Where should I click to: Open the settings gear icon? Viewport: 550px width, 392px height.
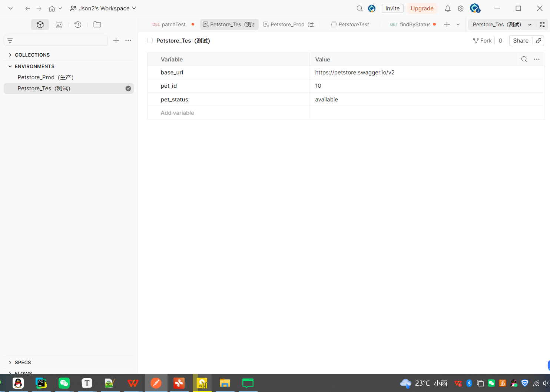(x=461, y=9)
